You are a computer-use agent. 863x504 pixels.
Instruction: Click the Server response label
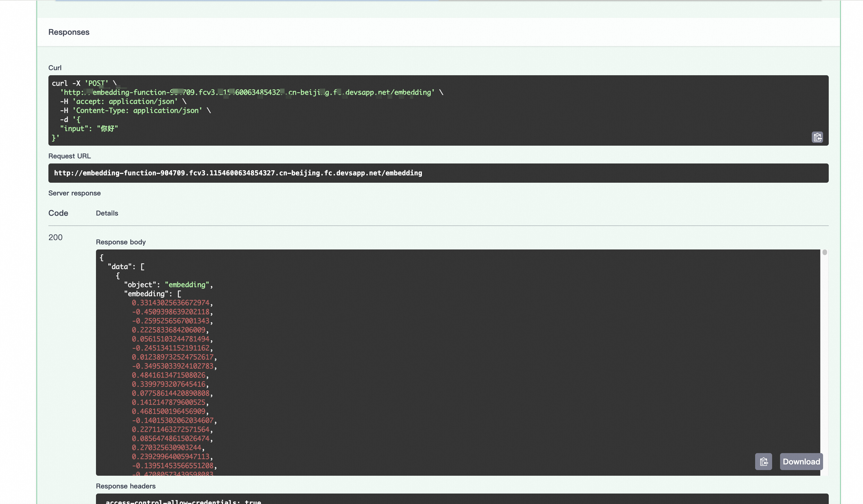(74, 193)
